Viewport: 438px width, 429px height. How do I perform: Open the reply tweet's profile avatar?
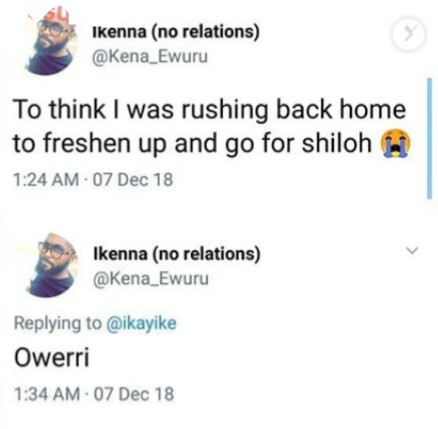[x=53, y=265]
